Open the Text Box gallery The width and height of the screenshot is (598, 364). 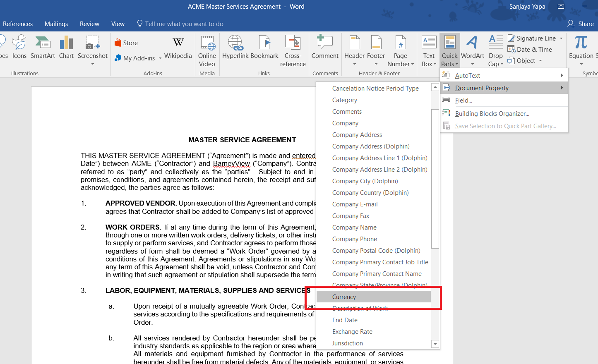click(x=429, y=51)
